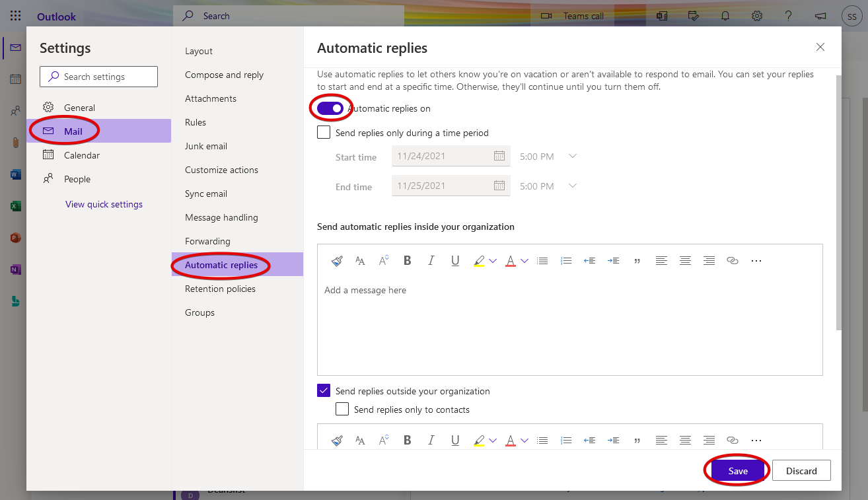Click the Underline icon in the first editor
868x500 pixels.
455,261
